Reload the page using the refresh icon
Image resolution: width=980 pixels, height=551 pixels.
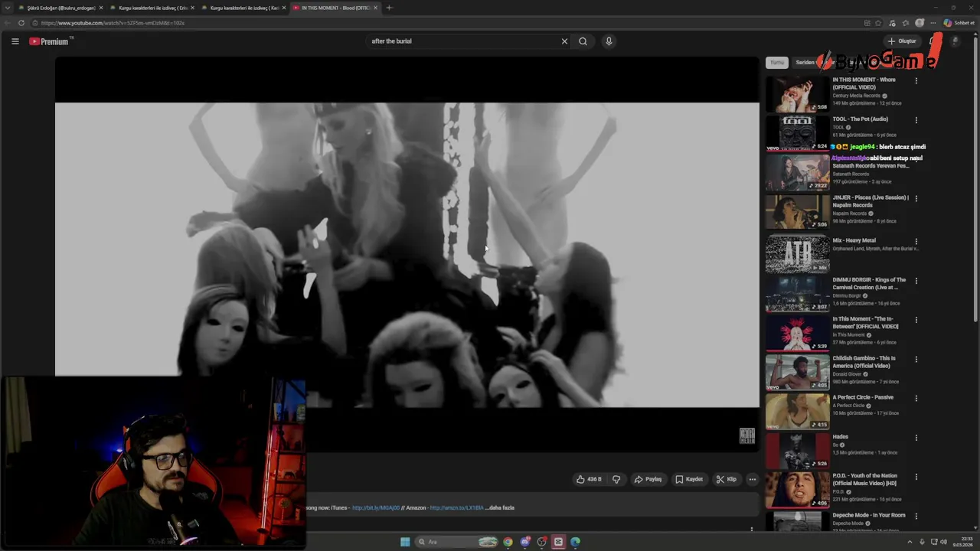pyautogui.click(x=21, y=23)
